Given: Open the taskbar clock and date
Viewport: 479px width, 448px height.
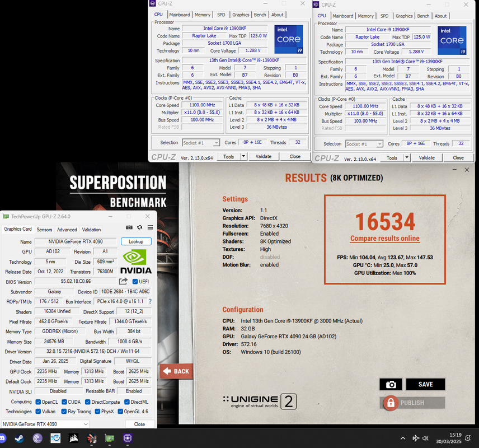Looking at the screenshot, I should tap(449, 438).
